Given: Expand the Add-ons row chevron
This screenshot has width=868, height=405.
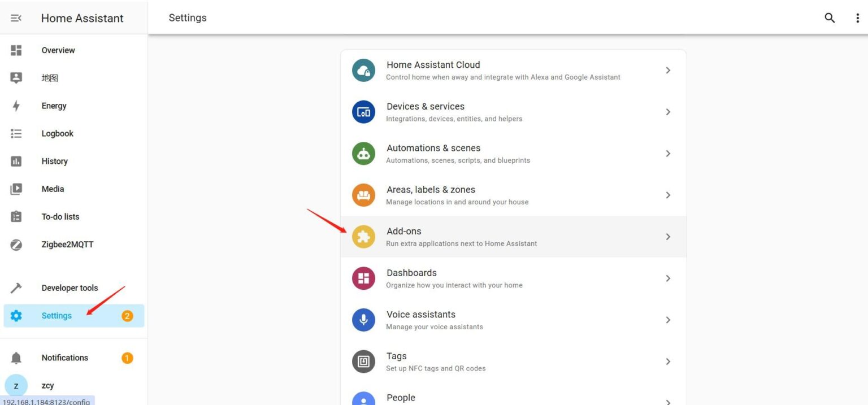Looking at the screenshot, I should click(668, 237).
